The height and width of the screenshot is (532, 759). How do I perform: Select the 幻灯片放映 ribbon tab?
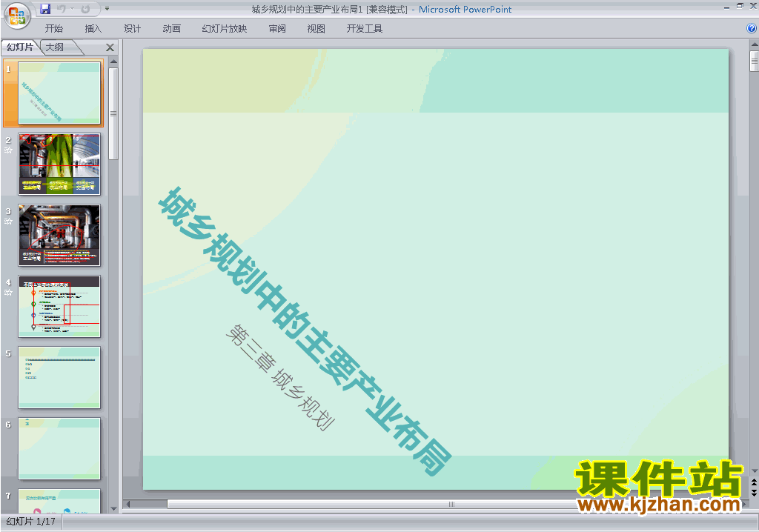(x=224, y=29)
